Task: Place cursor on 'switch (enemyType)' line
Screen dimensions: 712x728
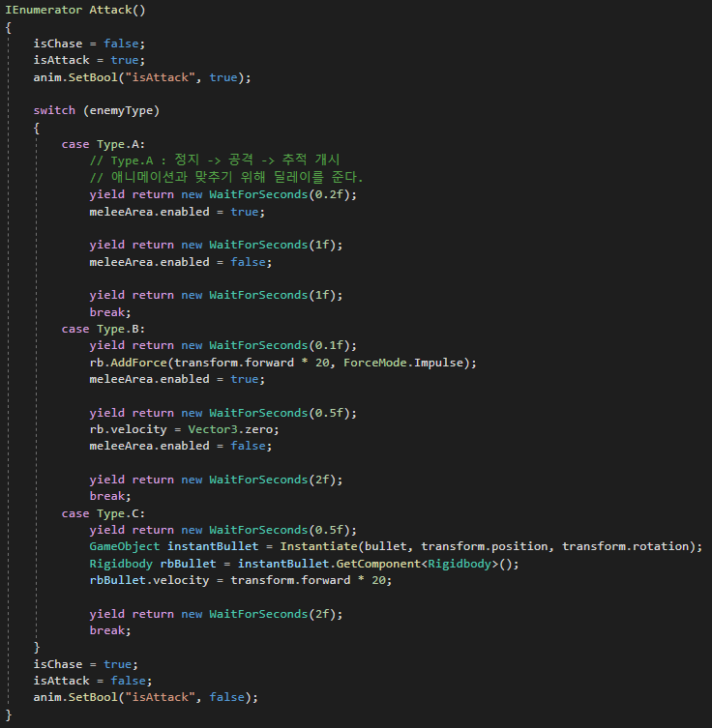Action: (97, 111)
